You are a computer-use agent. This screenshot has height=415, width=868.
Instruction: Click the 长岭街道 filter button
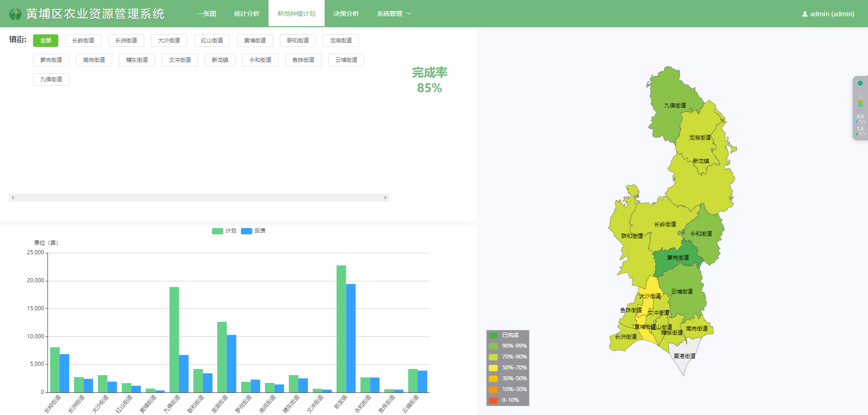click(x=83, y=40)
